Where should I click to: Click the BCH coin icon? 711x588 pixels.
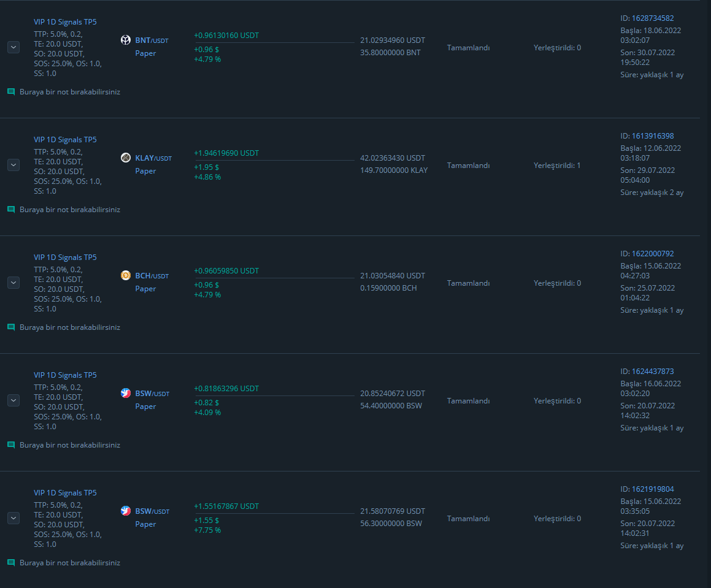click(126, 275)
